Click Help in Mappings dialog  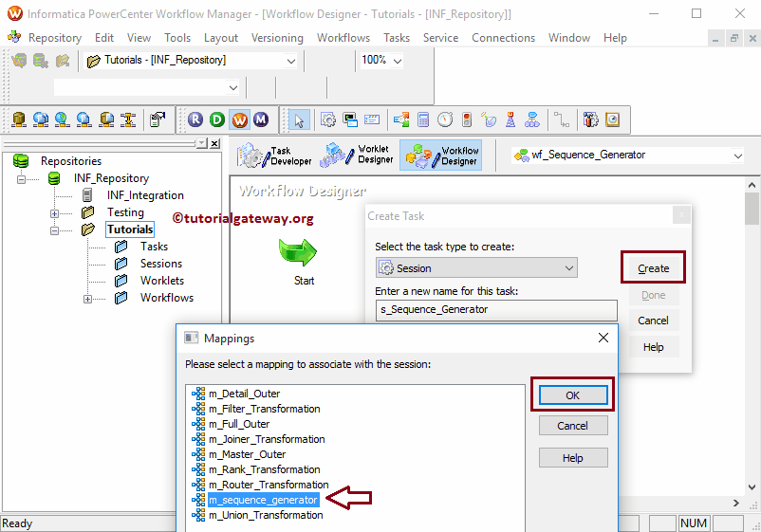click(x=573, y=458)
